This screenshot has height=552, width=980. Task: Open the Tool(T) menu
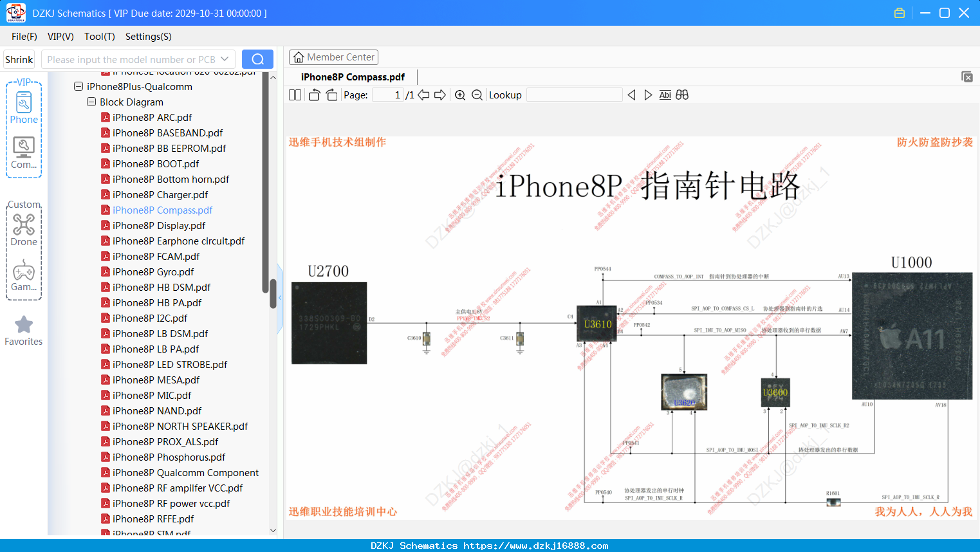pos(100,37)
